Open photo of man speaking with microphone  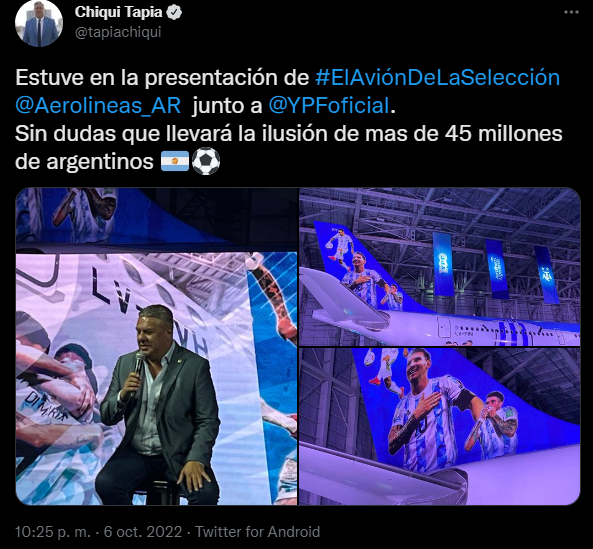(157, 346)
